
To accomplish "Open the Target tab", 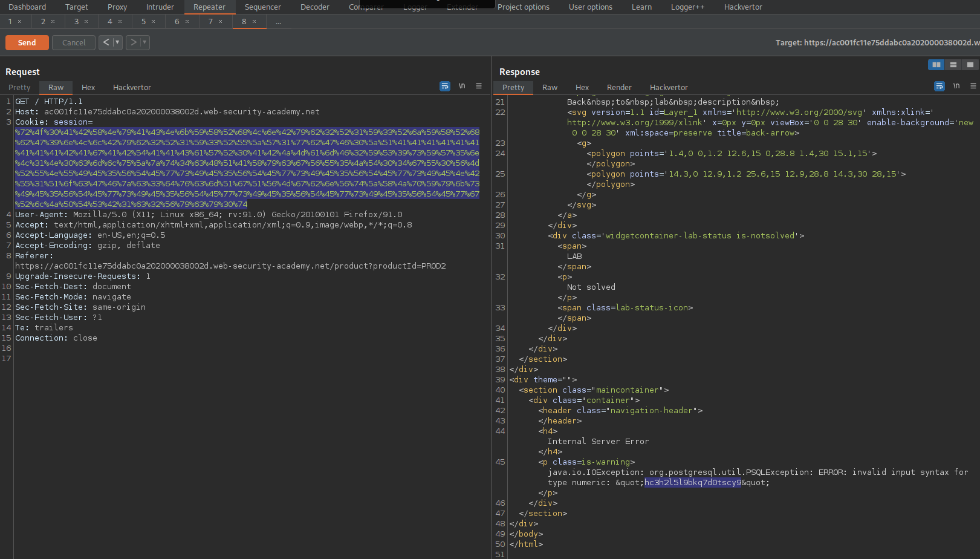I will pyautogui.click(x=77, y=7).
